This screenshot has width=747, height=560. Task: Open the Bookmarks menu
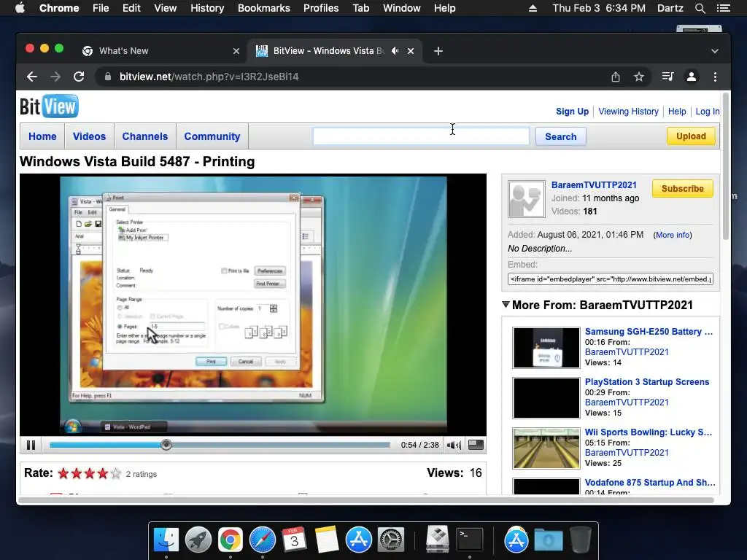264,8
